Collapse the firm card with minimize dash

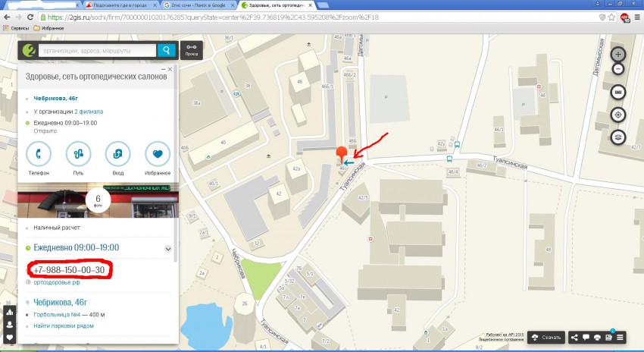(164, 70)
